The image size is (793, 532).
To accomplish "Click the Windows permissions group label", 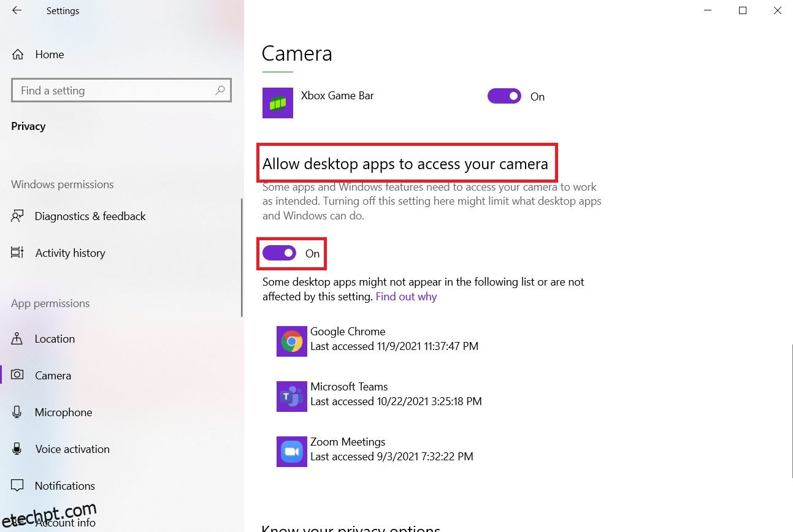I will [63, 184].
